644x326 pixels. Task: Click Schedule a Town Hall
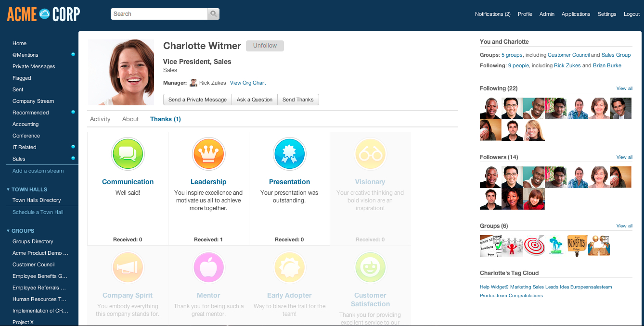point(38,212)
